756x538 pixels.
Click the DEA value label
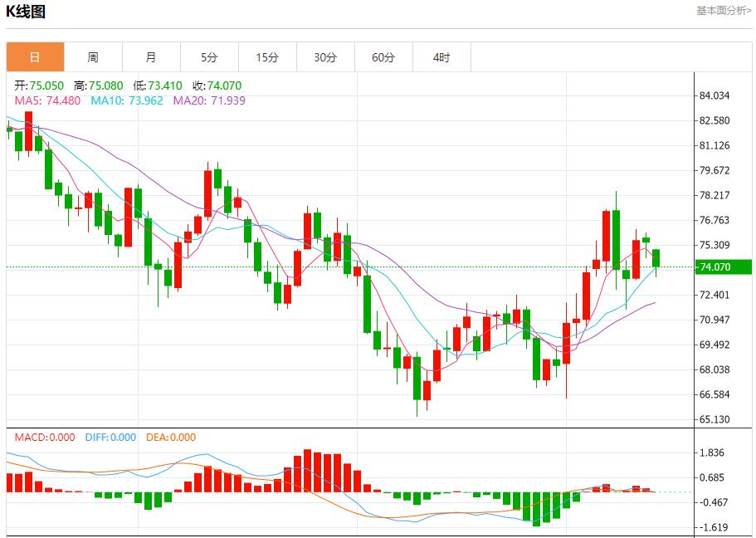(x=171, y=438)
